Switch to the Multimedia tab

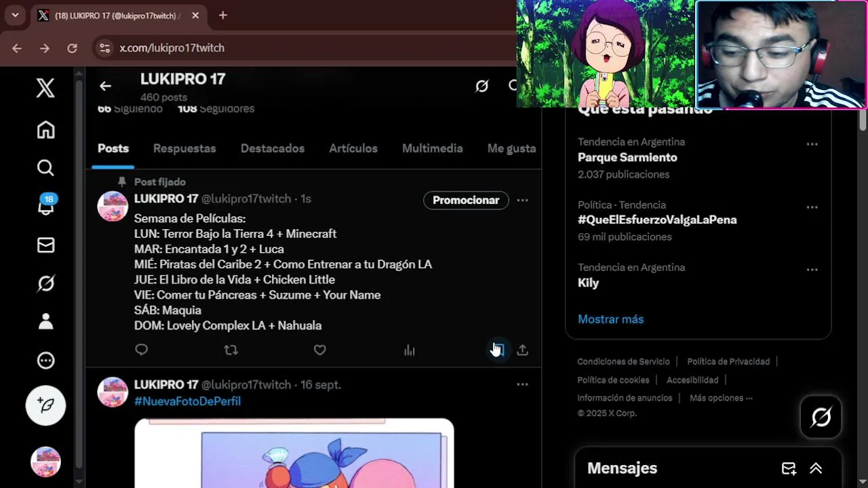[433, 148]
